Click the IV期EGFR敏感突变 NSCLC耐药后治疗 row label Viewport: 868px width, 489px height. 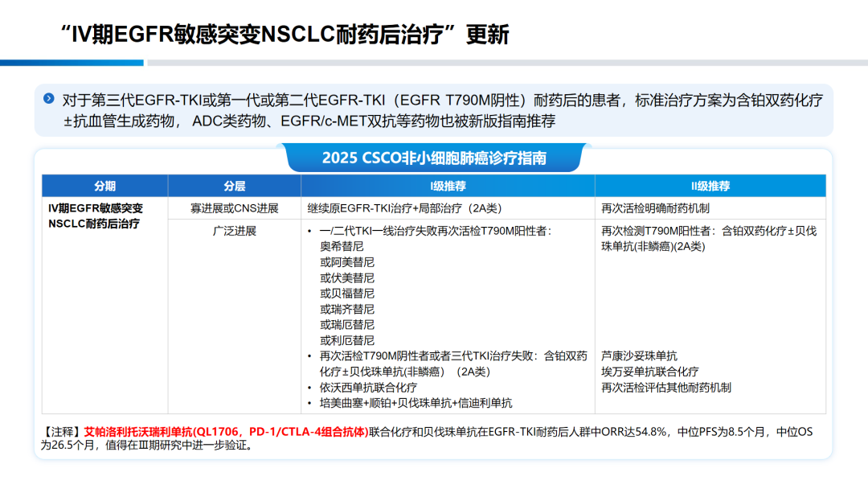click(96, 216)
